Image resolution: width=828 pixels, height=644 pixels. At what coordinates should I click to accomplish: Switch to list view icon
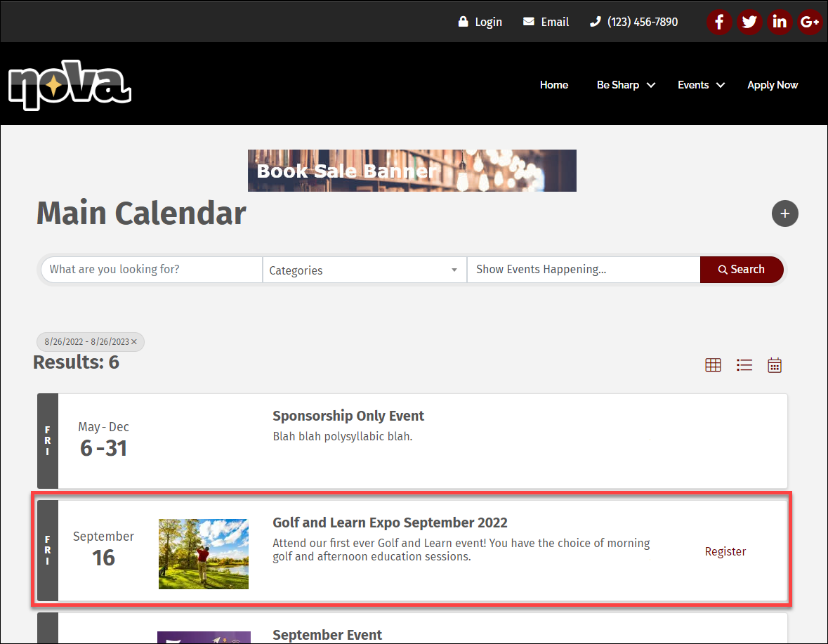[x=744, y=365]
